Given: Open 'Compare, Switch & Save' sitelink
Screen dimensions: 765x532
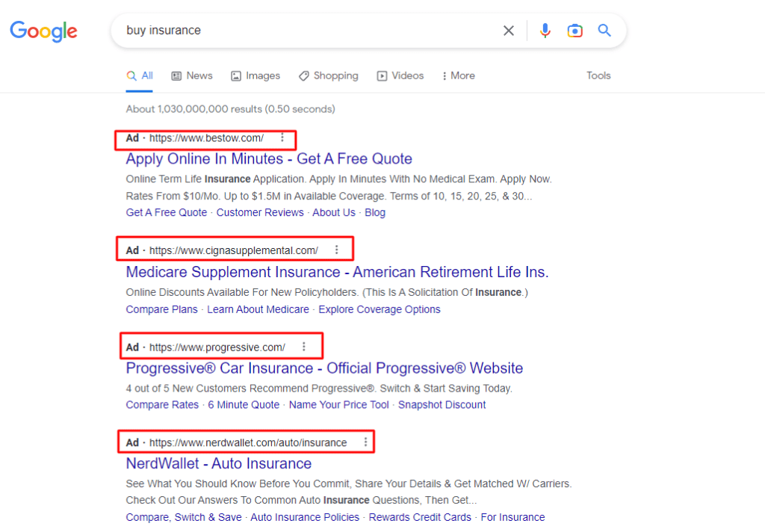Looking at the screenshot, I should (x=184, y=517).
